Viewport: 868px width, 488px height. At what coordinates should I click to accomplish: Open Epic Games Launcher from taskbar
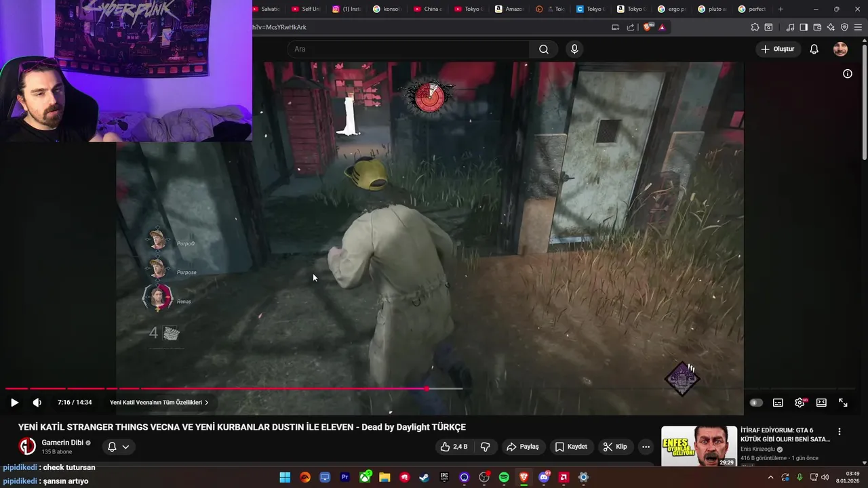444,477
